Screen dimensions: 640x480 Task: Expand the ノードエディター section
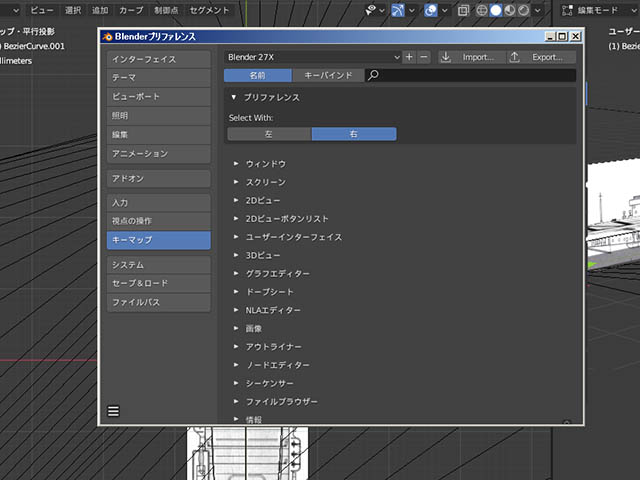point(236,365)
